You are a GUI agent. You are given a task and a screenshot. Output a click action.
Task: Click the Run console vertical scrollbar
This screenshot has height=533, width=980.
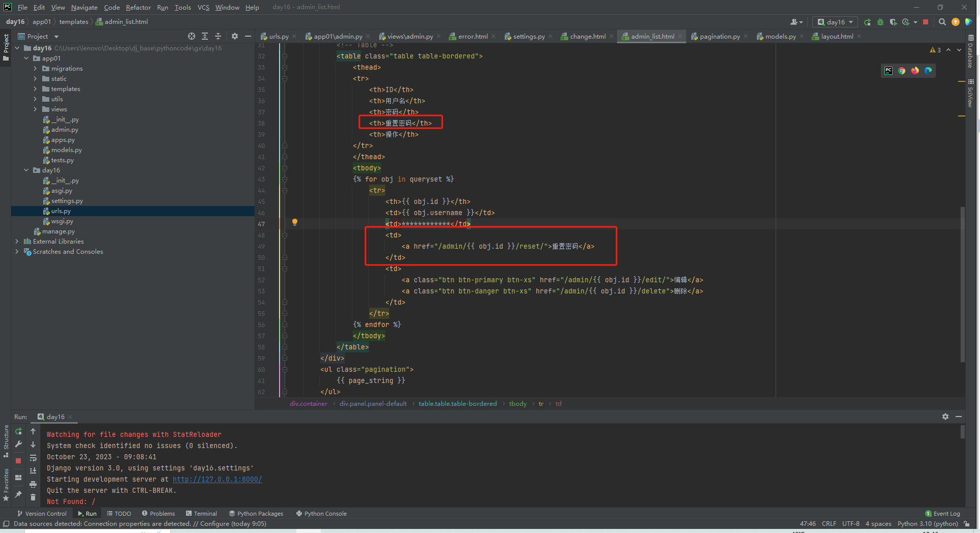click(962, 432)
